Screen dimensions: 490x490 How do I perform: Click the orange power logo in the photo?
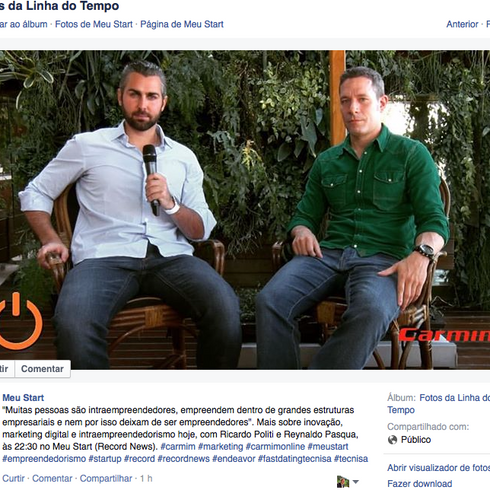tap(20, 321)
